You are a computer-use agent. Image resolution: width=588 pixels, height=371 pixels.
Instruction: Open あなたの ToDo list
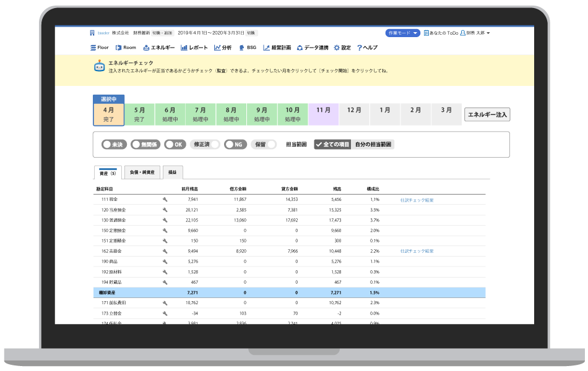pos(441,33)
